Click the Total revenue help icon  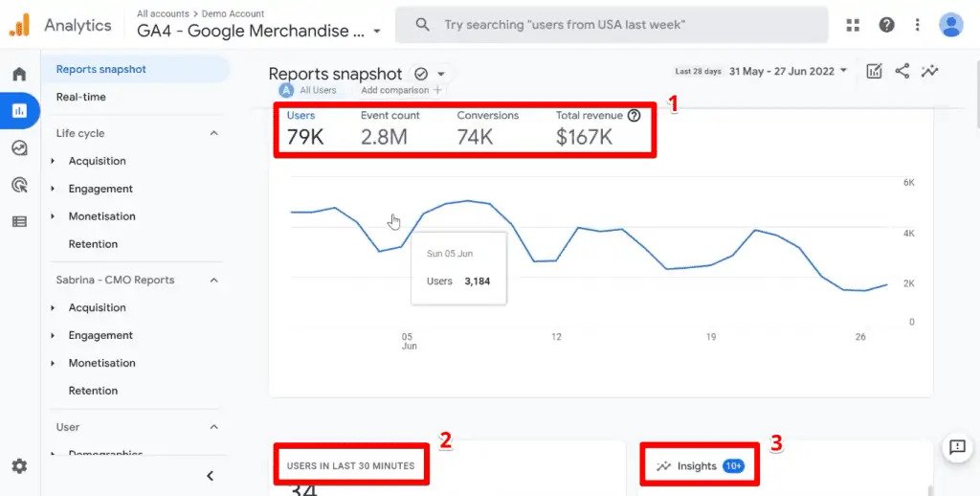pyautogui.click(x=634, y=115)
